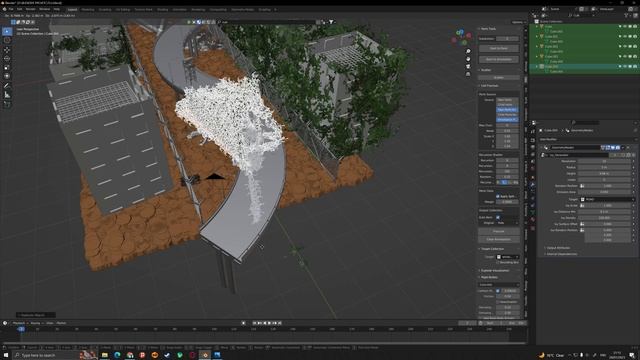Screen dimensions: 640x360
Task: Select the Select Box tool
Action: [7, 31]
